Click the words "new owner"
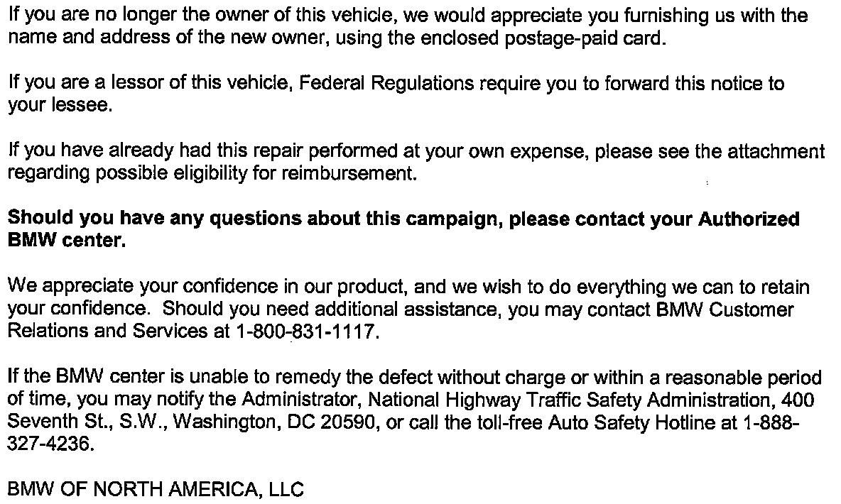 [275, 39]
